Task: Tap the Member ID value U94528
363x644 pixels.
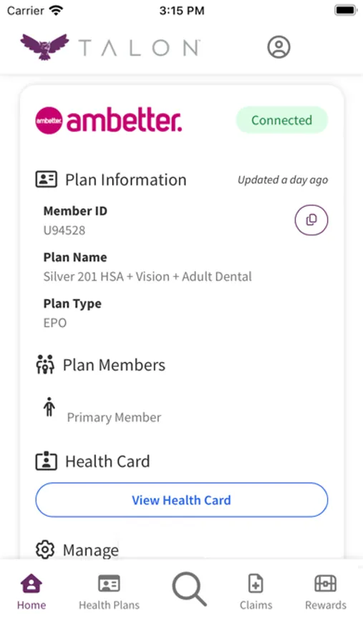Action: (64, 230)
